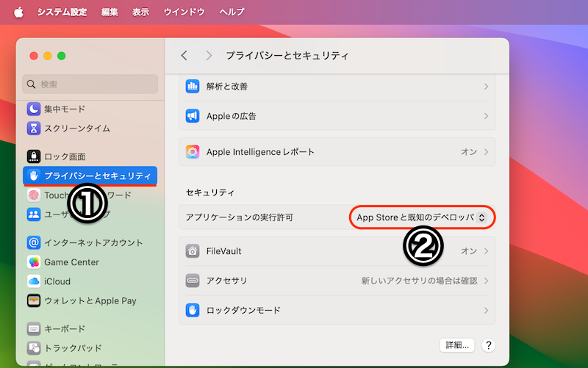Expand the Apple Intelligence レポート chevron
This screenshot has width=588, height=368.
point(486,152)
